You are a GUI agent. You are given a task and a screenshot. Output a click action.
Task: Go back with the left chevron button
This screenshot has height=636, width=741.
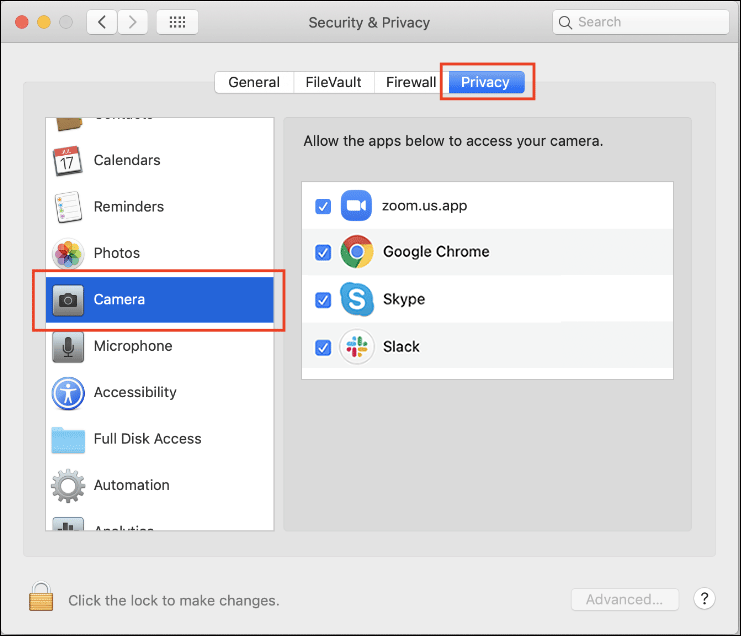pyautogui.click(x=102, y=22)
